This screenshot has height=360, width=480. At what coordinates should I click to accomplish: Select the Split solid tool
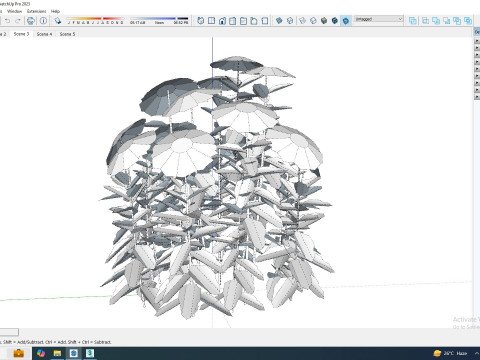pyautogui.click(x=468, y=21)
